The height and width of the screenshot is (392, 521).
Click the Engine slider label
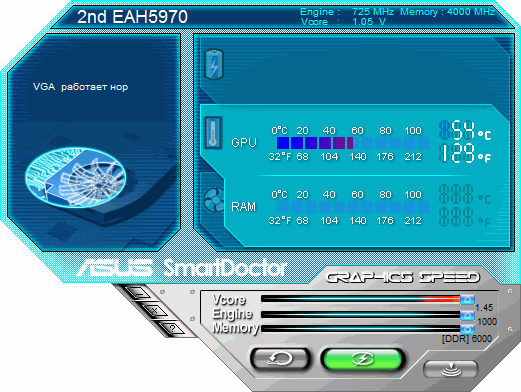233,314
